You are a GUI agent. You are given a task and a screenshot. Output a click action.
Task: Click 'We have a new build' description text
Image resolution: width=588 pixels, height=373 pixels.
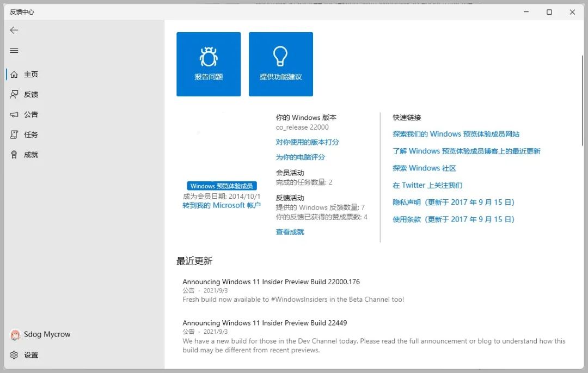pyautogui.click(x=374, y=346)
